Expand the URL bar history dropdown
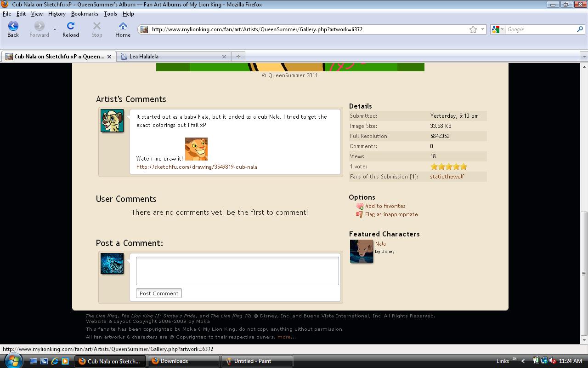Viewport: 588px width, 368px height. coord(482,29)
